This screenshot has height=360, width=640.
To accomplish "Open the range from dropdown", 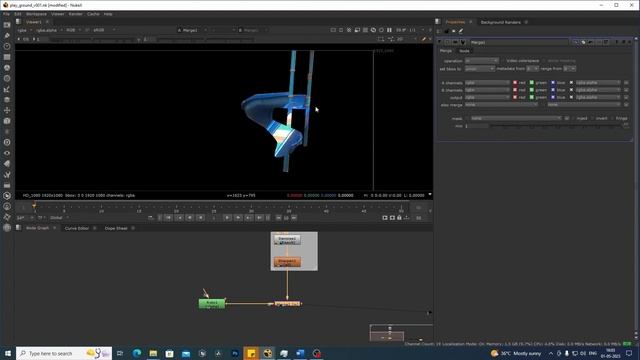I will (x=569, y=69).
